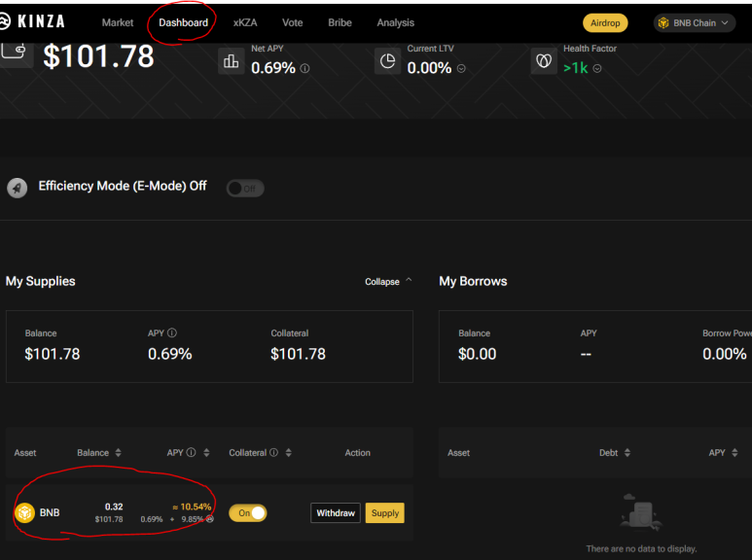The image size is (752, 560).
Task: Click the $101.78 Collateral summary value
Action: [298, 354]
